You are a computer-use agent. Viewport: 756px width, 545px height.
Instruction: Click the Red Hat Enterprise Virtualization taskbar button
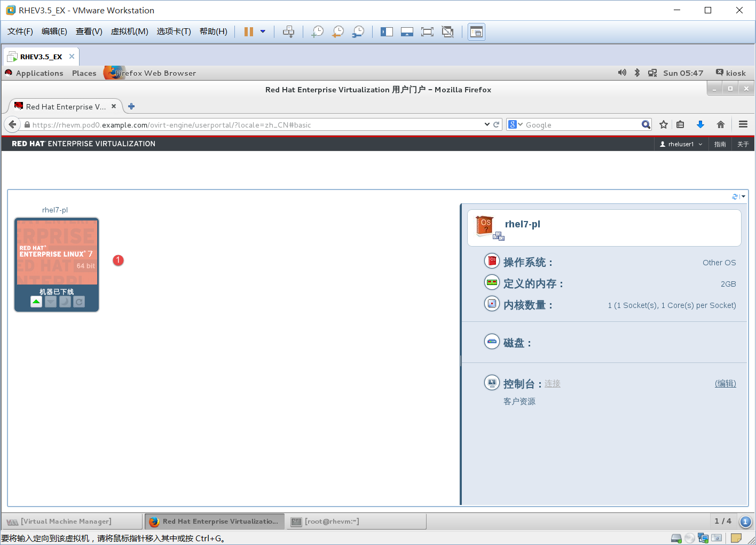(215, 522)
